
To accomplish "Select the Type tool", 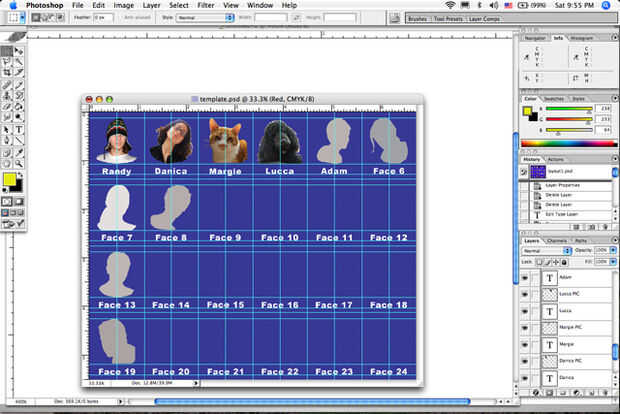I will [x=19, y=130].
